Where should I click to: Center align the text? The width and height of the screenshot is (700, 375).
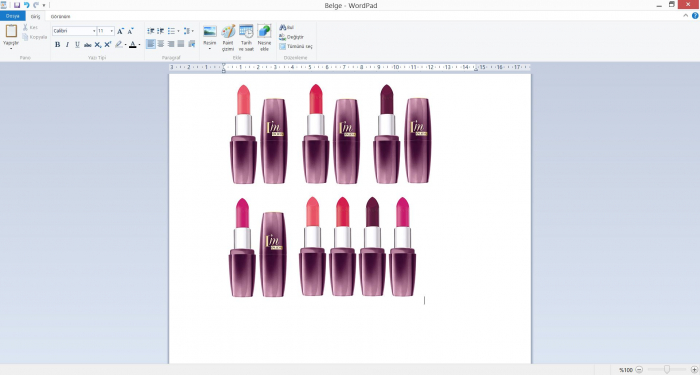coord(161,44)
